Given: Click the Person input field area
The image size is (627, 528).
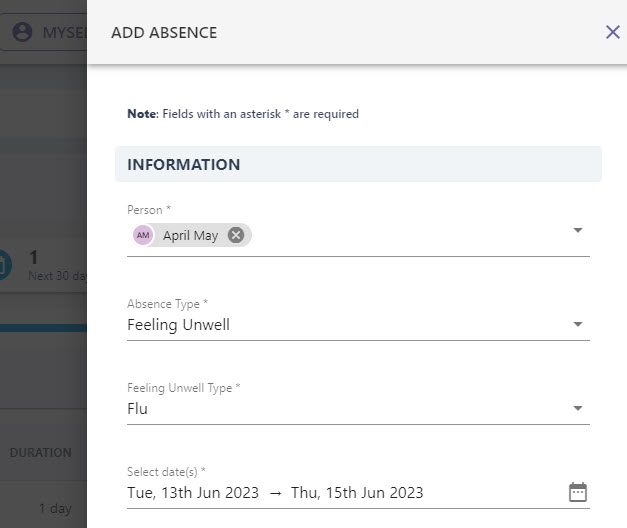Looking at the screenshot, I should click(x=358, y=235).
